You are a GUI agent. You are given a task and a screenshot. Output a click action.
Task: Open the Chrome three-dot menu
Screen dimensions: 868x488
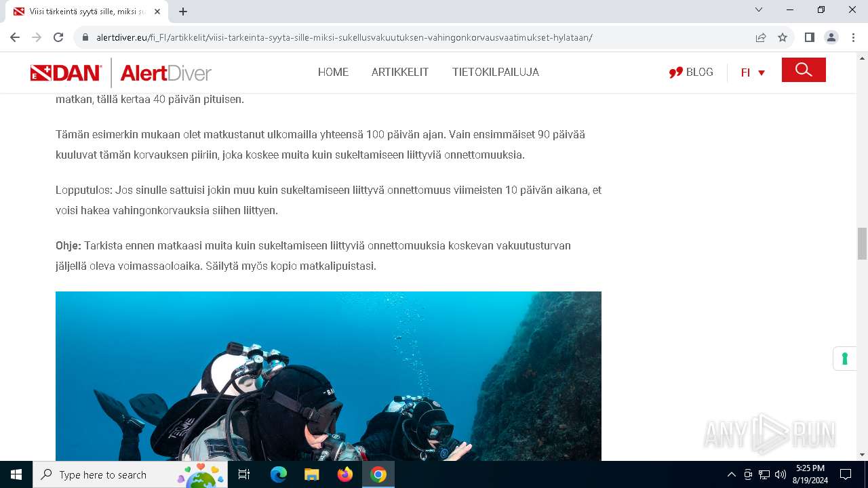click(852, 37)
